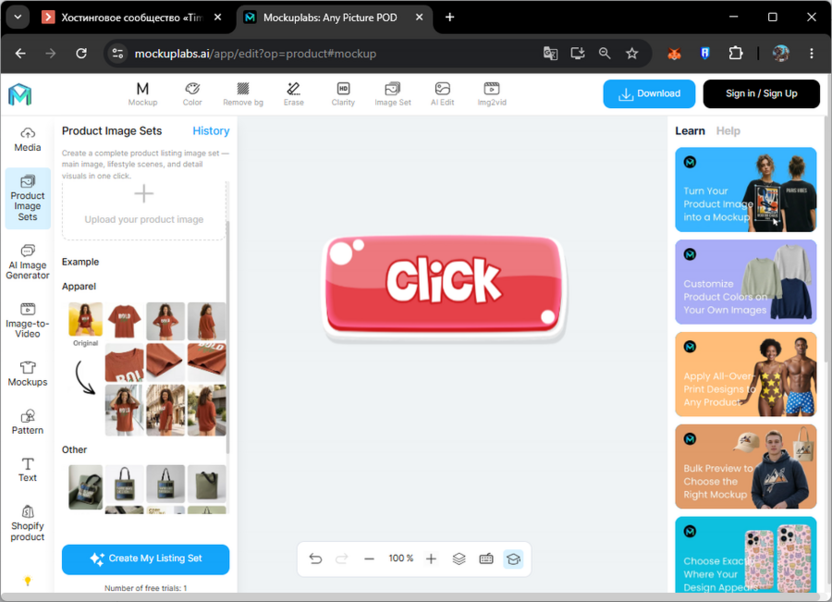Image resolution: width=832 pixels, height=602 pixels.
Task: Click the lightbulb tips icon
Action: coord(28,581)
